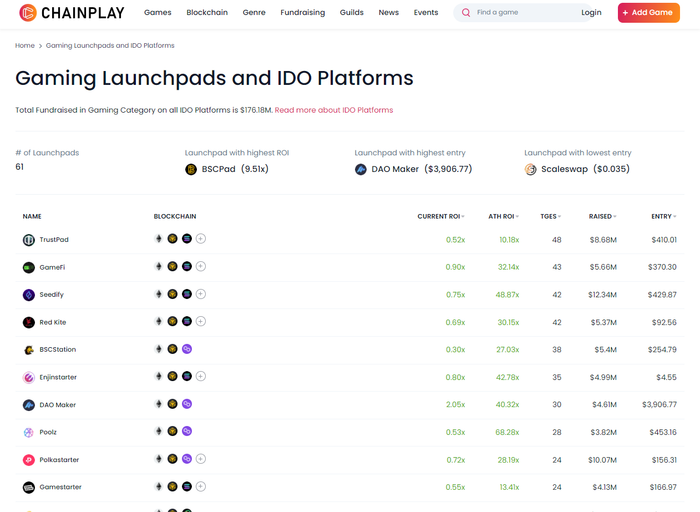
Task: Click BSCPad name in highest ROI stat
Action: pos(218,169)
